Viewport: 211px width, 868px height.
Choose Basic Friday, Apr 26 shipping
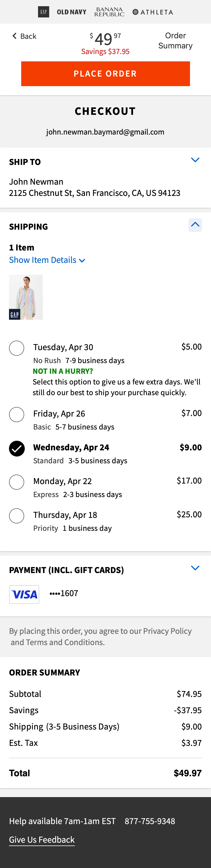pyautogui.click(x=17, y=414)
